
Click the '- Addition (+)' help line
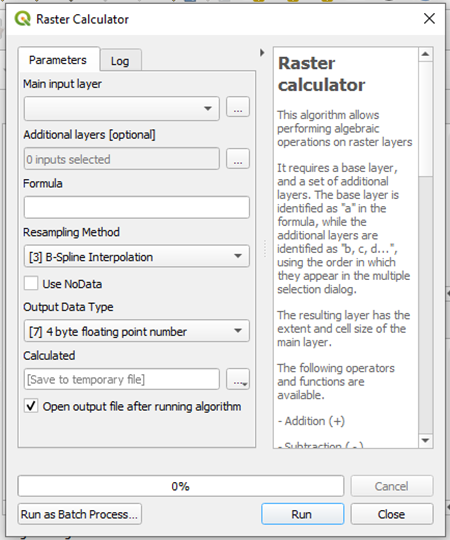coord(311,421)
